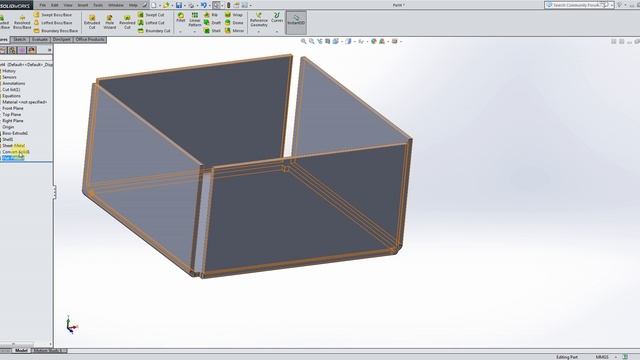Toggle the Instant3D button

(x=296, y=21)
